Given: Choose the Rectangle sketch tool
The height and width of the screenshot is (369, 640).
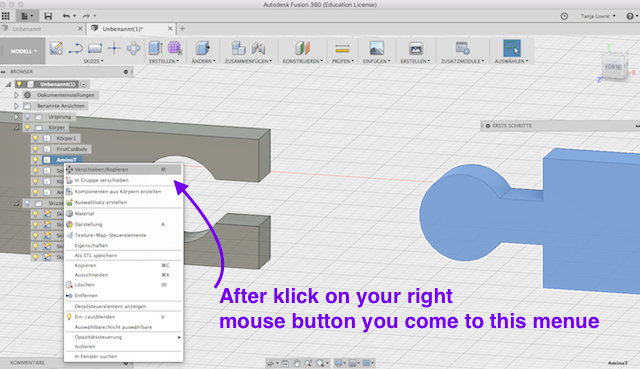Looking at the screenshot, I should point(95,49).
